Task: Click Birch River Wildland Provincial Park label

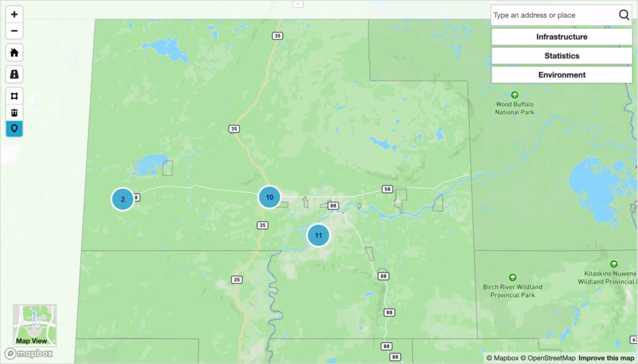Action: coord(512,291)
